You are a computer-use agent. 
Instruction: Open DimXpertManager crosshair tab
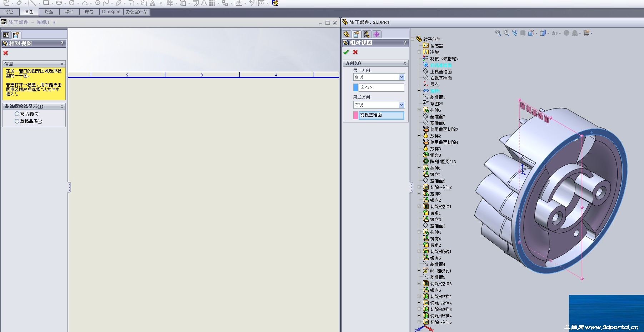coord(376,34)
